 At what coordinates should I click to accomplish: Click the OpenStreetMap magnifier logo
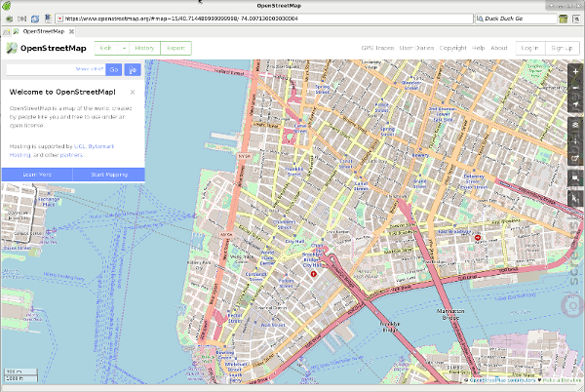pyautogui.click(x=12, y=48)
